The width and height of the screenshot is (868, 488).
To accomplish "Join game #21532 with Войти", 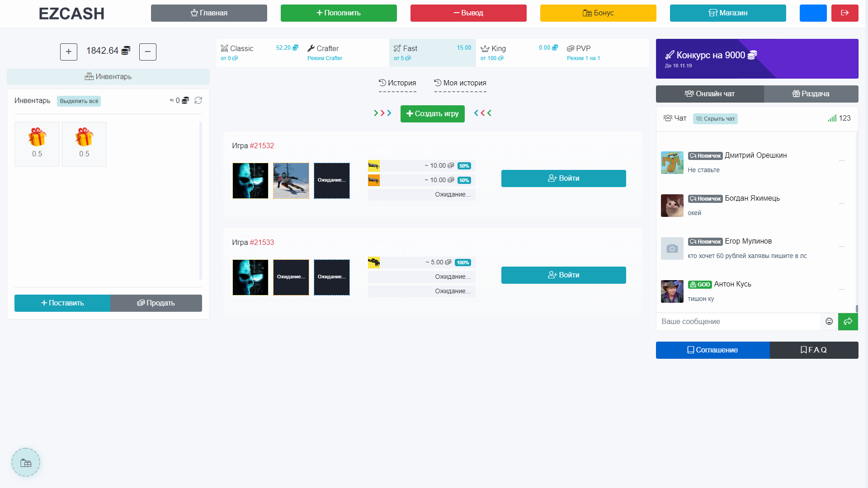I will 563,178.
